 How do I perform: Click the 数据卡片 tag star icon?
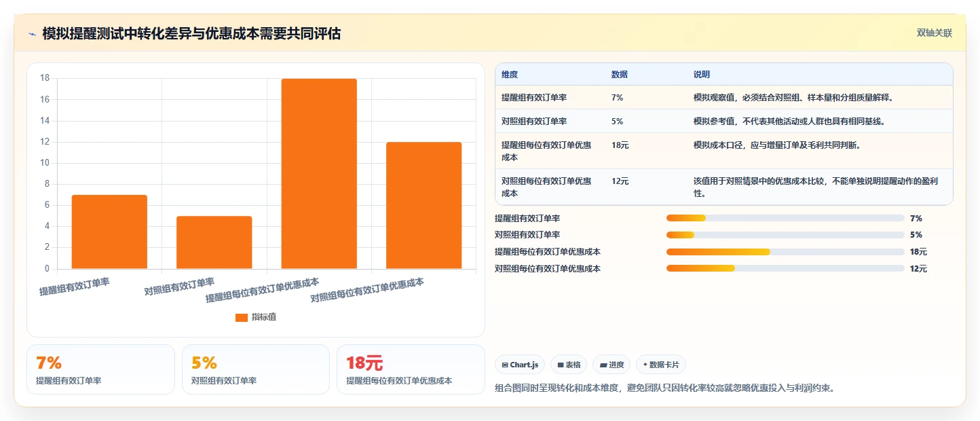tap(645, 365)
